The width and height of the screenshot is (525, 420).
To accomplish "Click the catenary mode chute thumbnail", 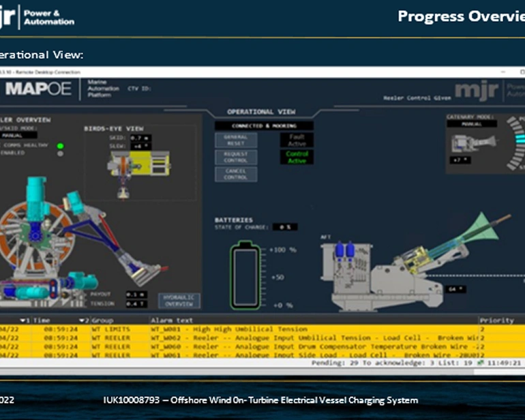I will (x=474, y=143).
